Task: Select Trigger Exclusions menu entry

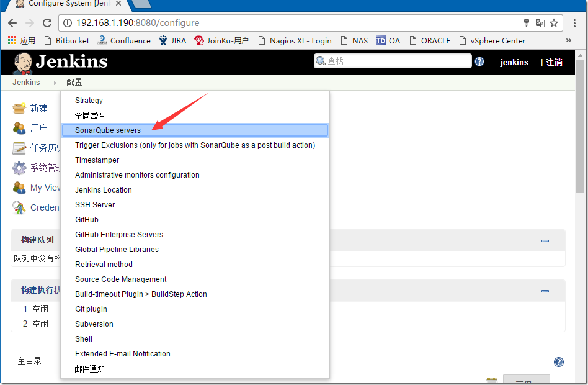Action: pyautogui.click(x=195, y=145)
